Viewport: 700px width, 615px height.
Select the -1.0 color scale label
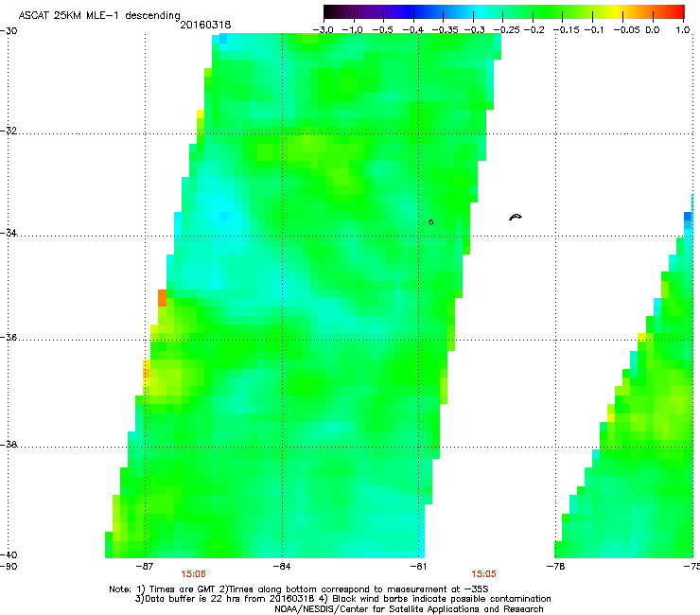click(x=353, y=29)
